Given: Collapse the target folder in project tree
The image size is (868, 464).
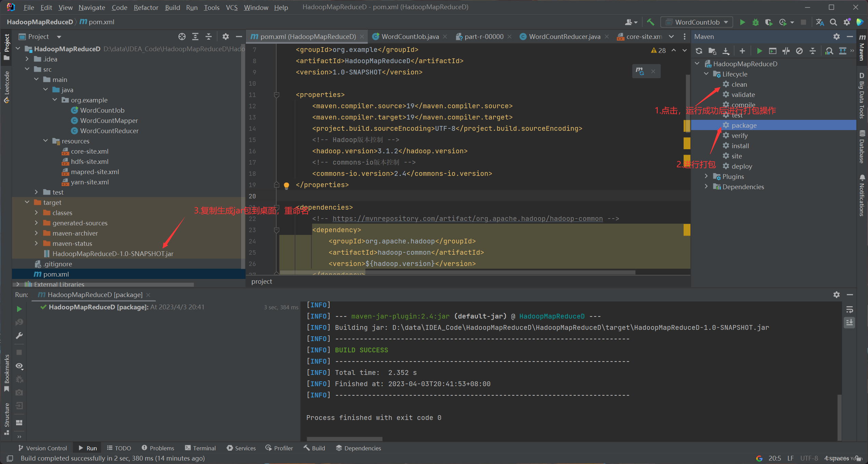Looking at the screenshot, I should pyautogui.click(x=27, y=202).
